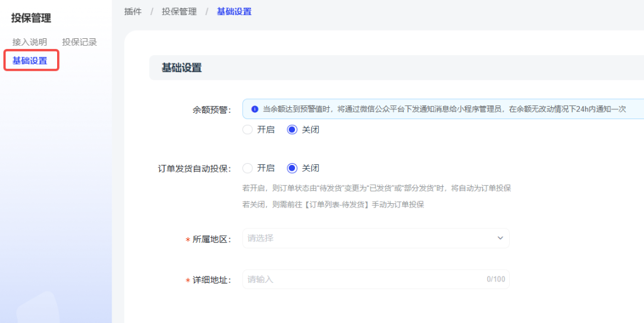Enable 余额预警 by selecting 开启

[x=248, y=130]
